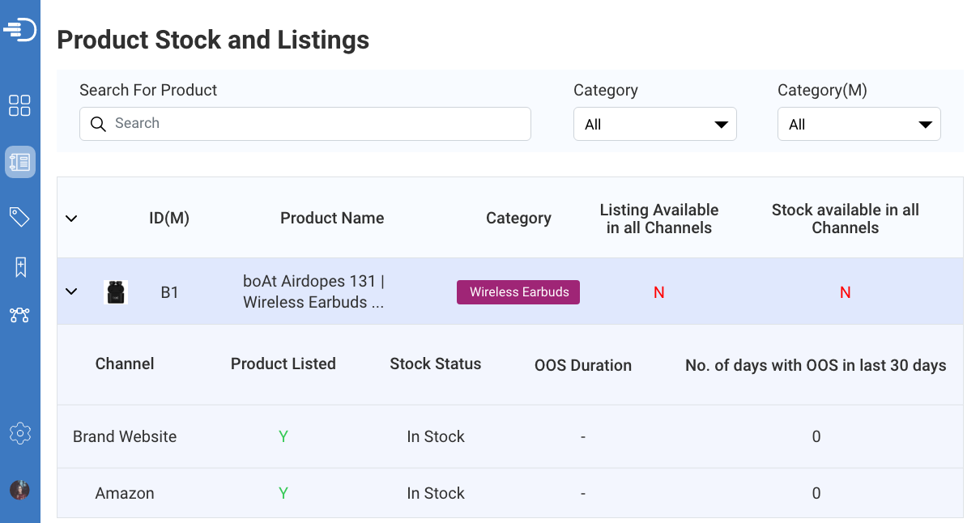Image resolution: width=980 pixels, height=523 pixels.
Task: Click the search magnifier icon
Action: click(98, 125)
